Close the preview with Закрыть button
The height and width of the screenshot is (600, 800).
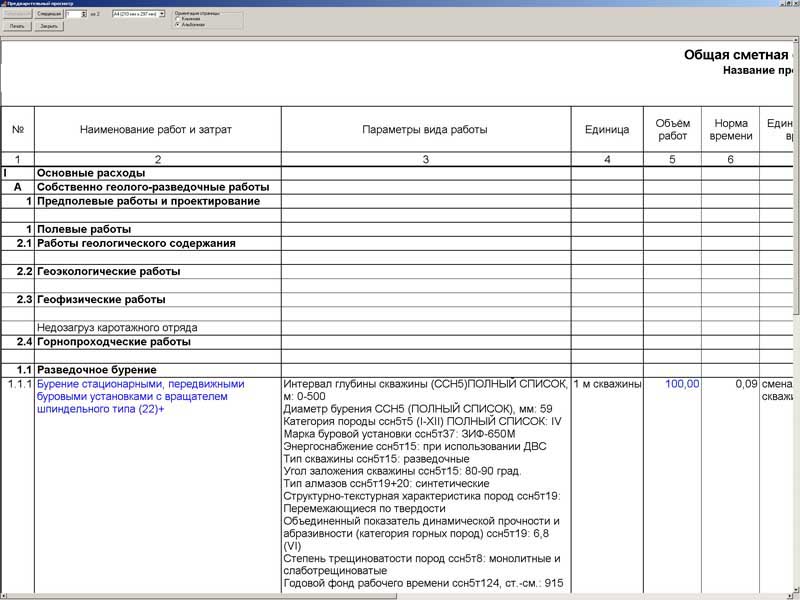coord(49,26)
